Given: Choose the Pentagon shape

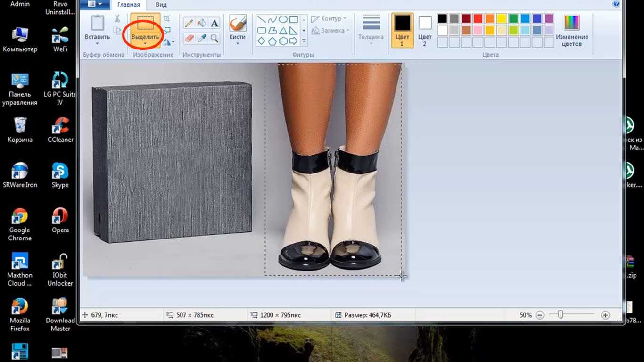Looking at the screenshot, I should [x=272, y=41].
